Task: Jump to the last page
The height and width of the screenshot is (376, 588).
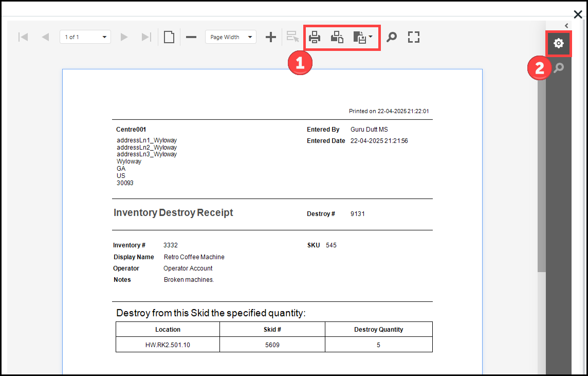Action: pyautogui.click(x=146, y=37)
